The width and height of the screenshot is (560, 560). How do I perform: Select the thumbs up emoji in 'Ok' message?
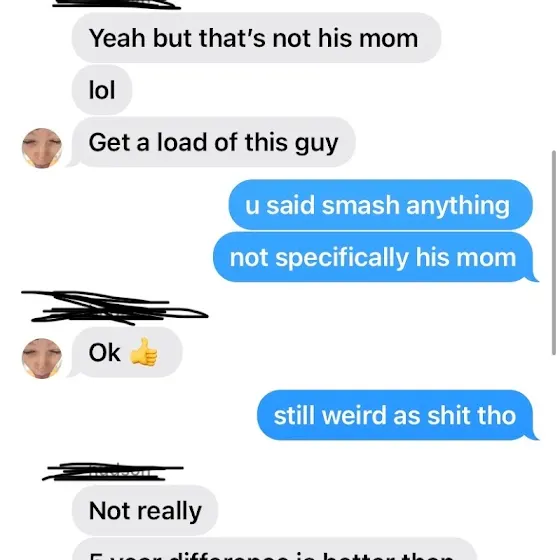pos(144,352)
